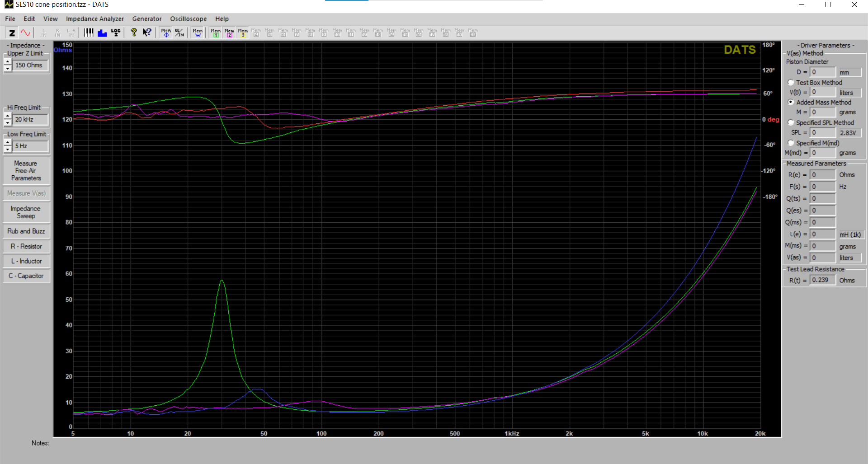Click the F(s) Hz measured value field

[822, 187]
